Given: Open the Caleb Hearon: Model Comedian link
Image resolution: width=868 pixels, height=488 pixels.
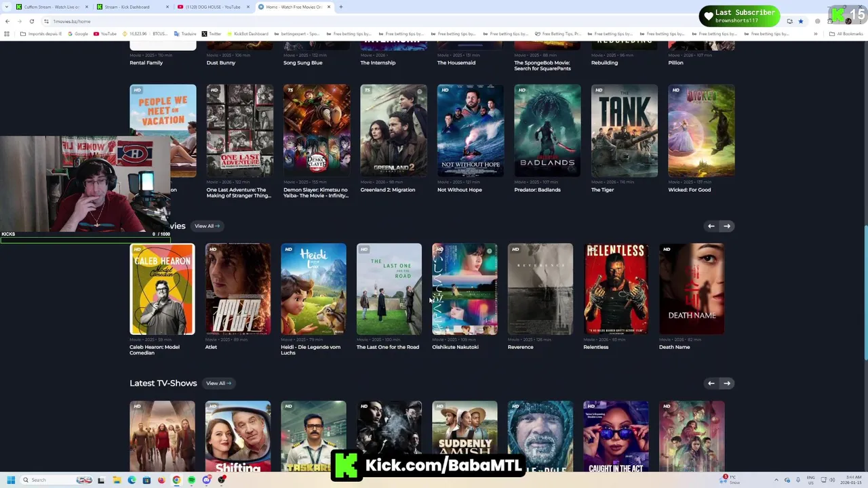Looking at the screenshot, I should [x=155, y=350].
